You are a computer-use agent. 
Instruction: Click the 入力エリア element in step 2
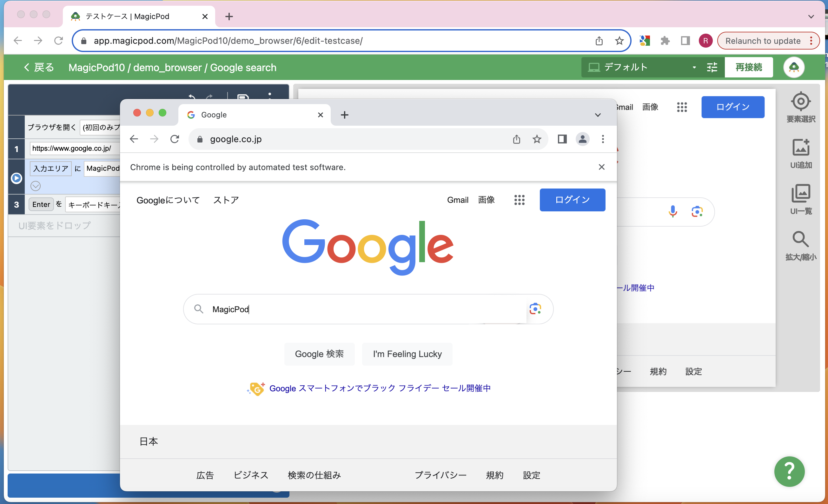[51, 168]
